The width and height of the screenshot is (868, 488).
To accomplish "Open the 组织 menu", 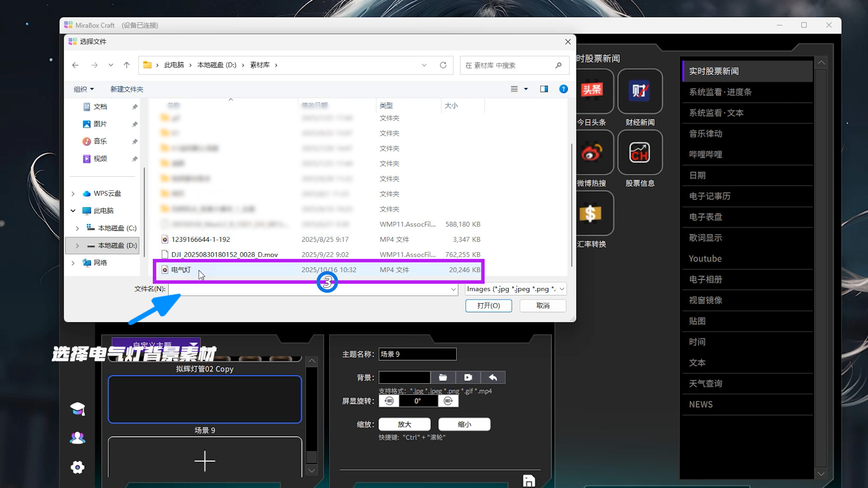I will click(x=84, y=89).
